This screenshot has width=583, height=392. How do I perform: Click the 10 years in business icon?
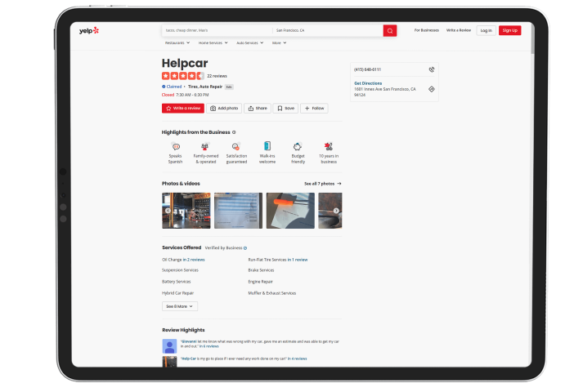coord(329,146)
